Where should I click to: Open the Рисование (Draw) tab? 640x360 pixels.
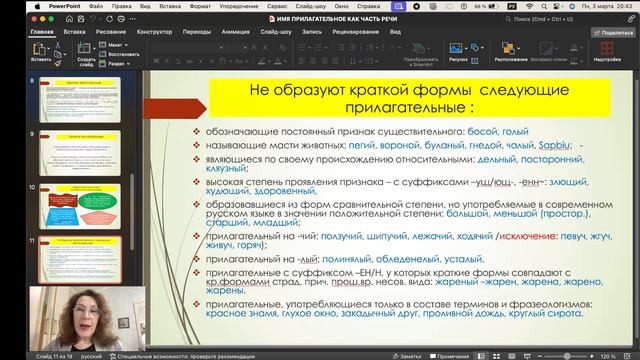[111, 32]
